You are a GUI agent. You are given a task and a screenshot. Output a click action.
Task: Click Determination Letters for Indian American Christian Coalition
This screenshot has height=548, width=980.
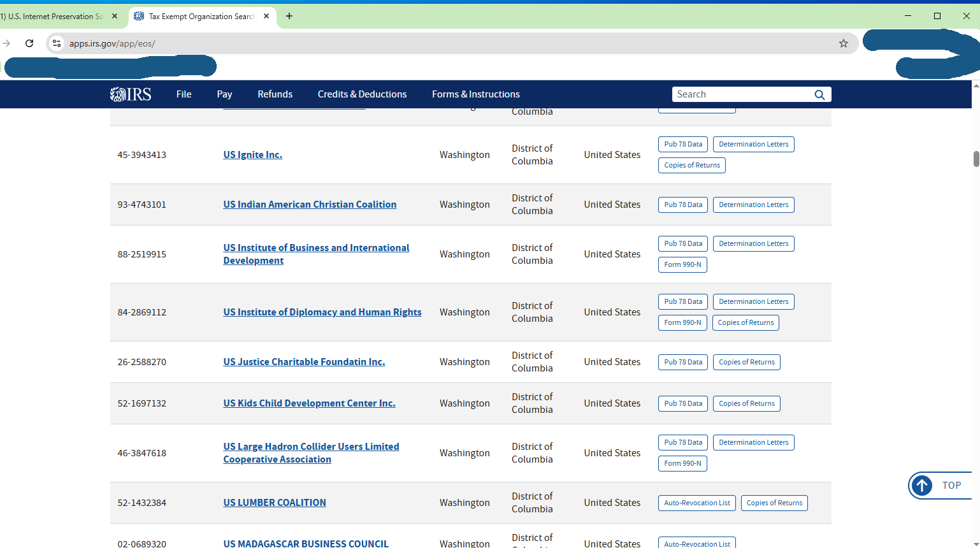754,205
